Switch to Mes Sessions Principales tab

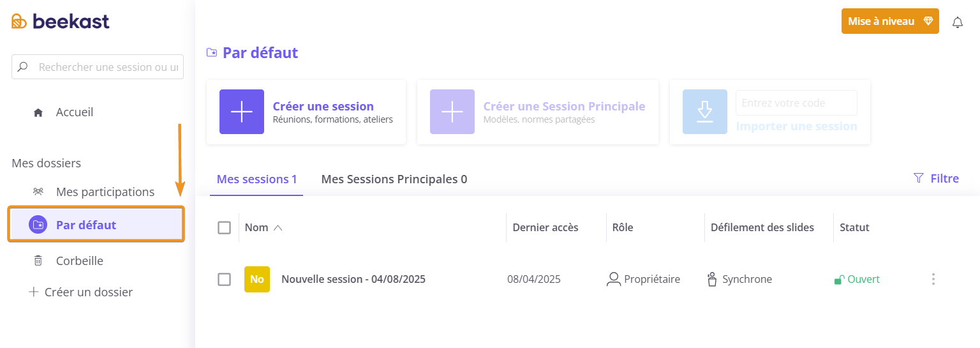click(394, 179)
